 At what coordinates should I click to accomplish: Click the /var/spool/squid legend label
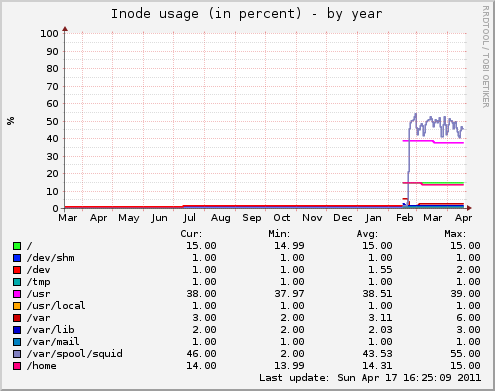point(75,354)
